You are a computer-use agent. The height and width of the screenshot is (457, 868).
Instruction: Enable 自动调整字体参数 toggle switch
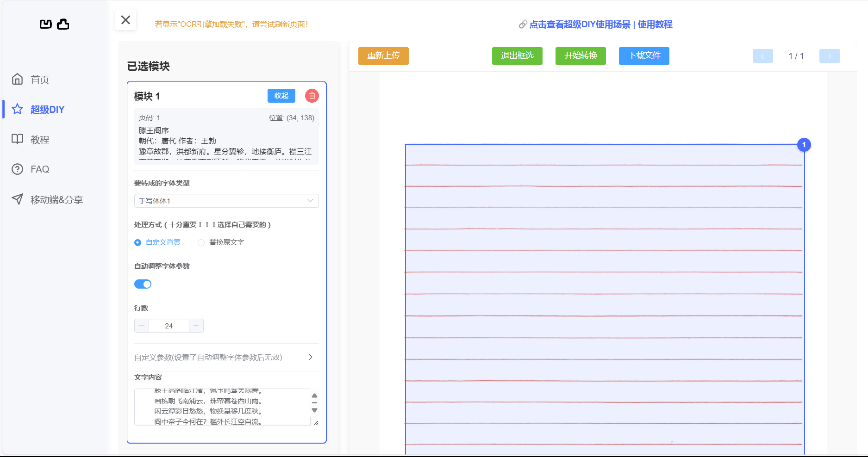coord(143,284)
